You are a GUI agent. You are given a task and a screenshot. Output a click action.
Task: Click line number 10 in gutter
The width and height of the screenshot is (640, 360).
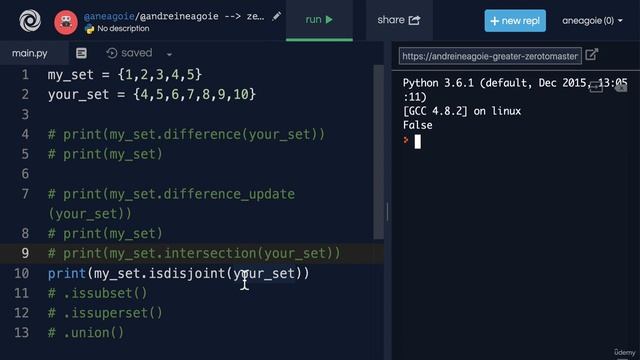(22, 273)
